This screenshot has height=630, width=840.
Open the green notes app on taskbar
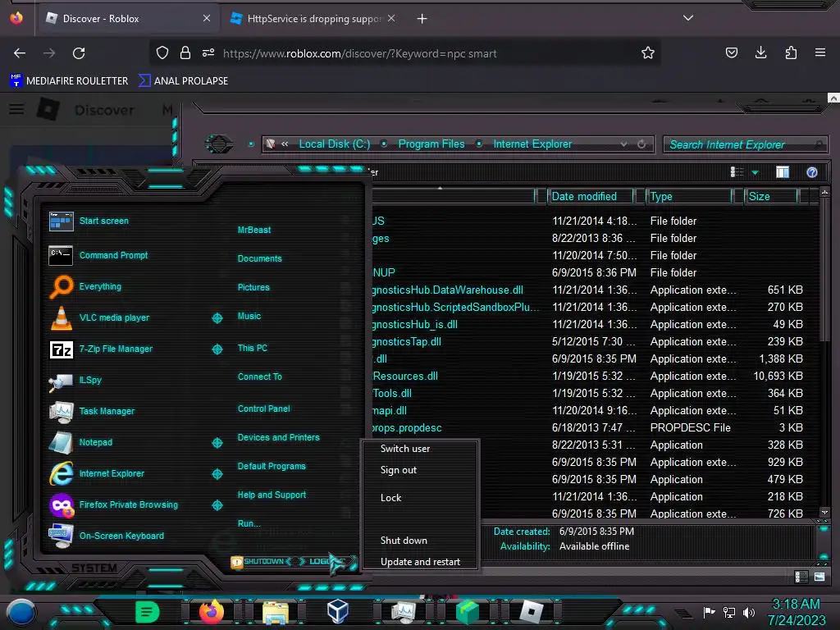point(148,612)
